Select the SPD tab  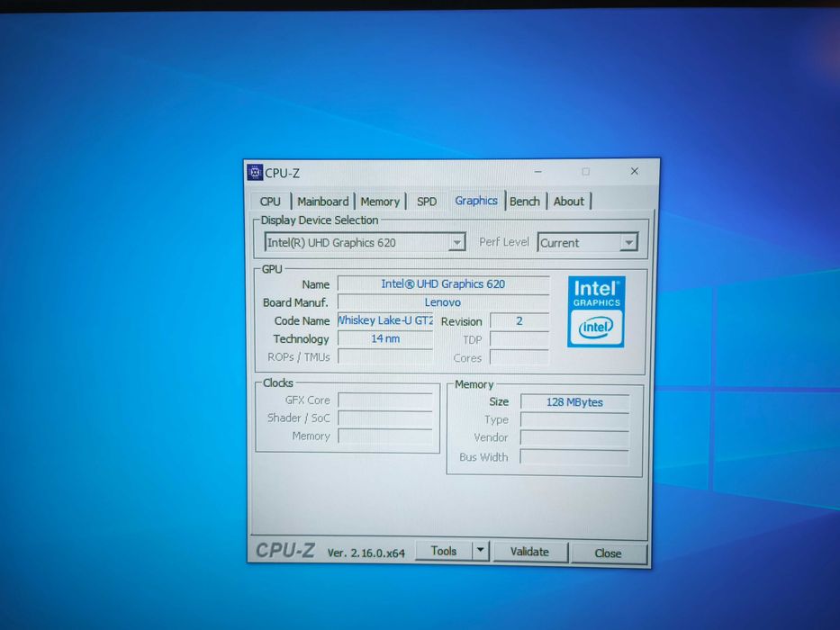point(427,202)
